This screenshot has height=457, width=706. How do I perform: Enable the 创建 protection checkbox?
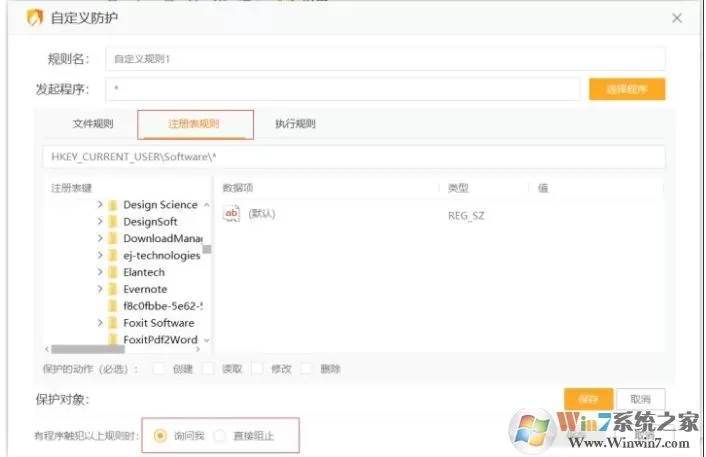click(x=158, y=369)
